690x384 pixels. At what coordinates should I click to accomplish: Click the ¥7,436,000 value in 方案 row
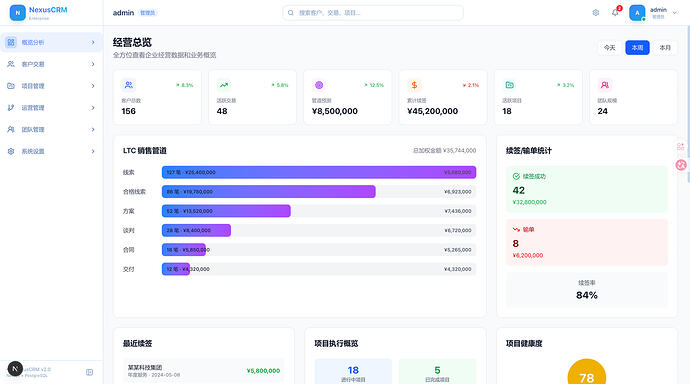(x=458, y=211)
